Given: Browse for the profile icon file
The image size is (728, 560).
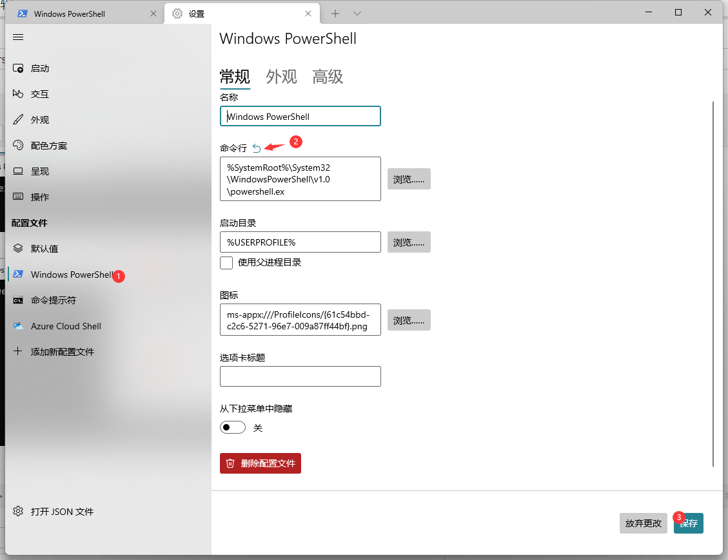Looking at the screenshot, I should (409, 320).
